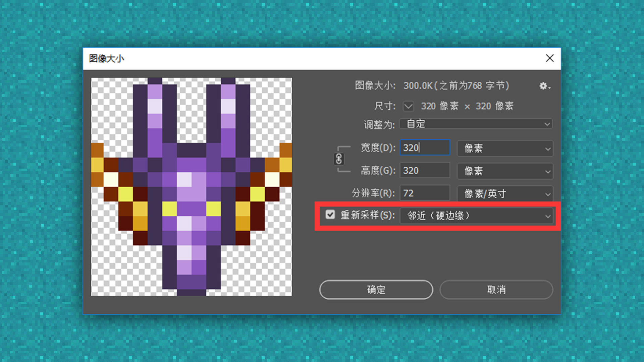Open the width unit 像素 dropdown
Viewport: 644px width, 362px height.
point(505,148)
